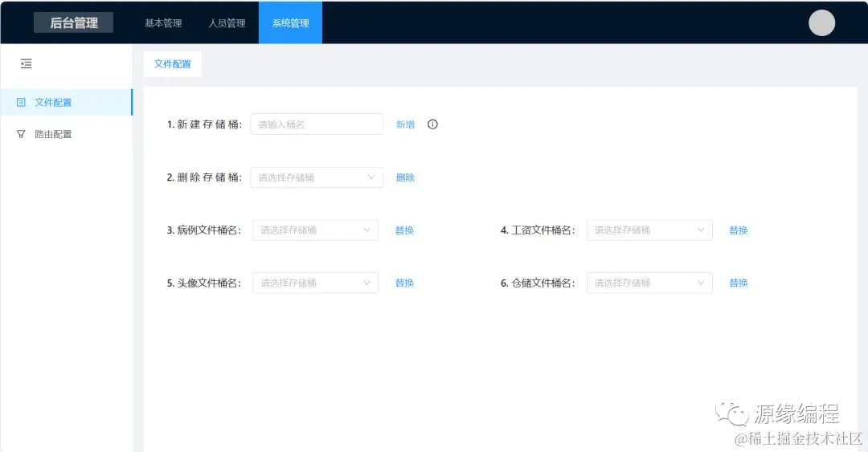Click 替换 for 病例文件桶名
Screen dimensions: 868x452
(x=404, y=230)
